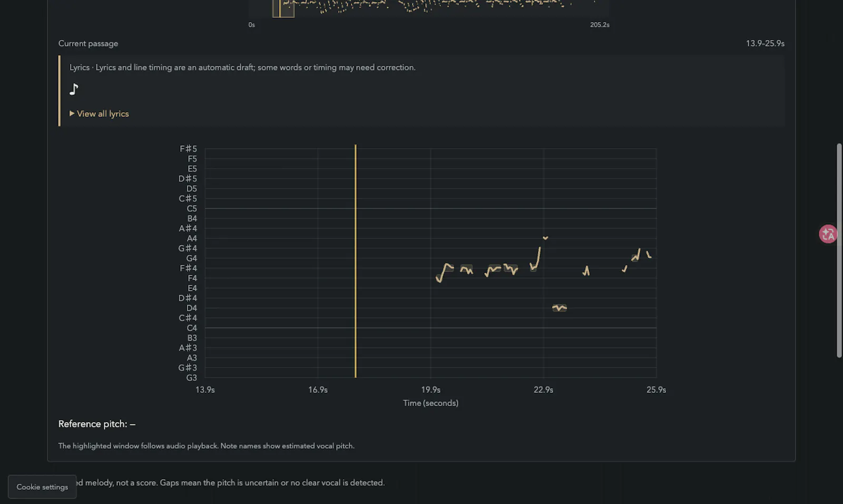Click the "0s" overview start label

(251, 25)
